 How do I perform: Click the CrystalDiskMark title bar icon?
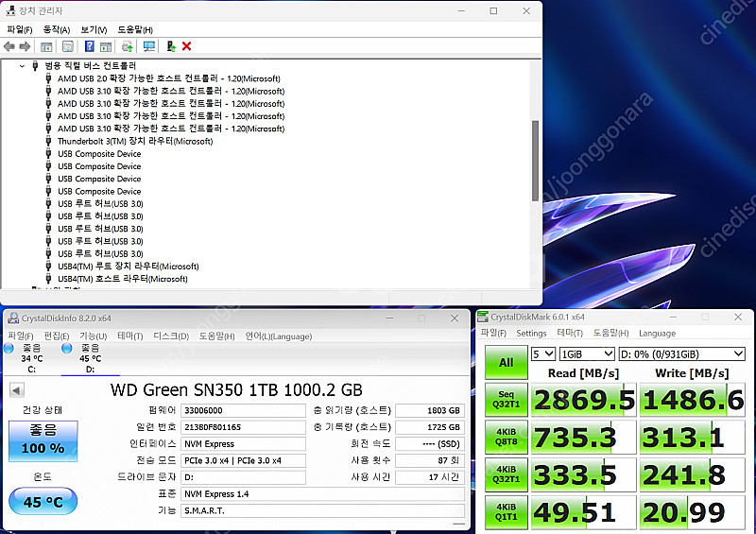click(483, 317)
